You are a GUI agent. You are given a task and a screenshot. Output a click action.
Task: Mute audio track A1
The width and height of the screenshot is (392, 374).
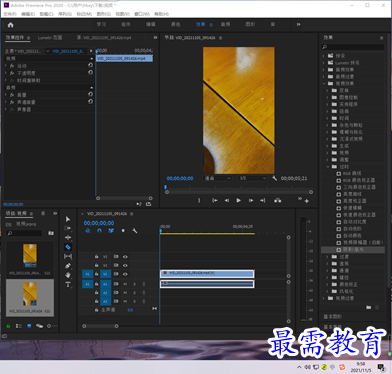coord(125,284)
